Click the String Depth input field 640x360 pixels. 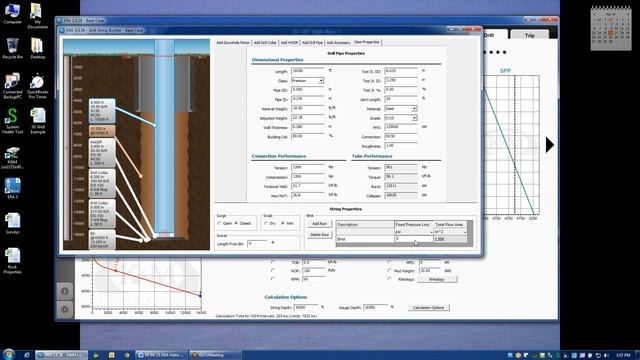(x=306, y=307)
